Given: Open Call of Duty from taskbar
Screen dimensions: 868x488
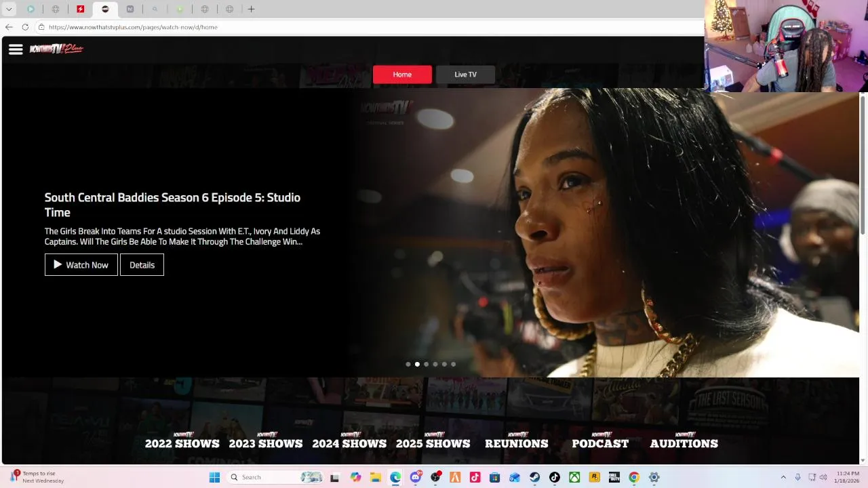Looking at the screenshot, I should click(614, 477).
